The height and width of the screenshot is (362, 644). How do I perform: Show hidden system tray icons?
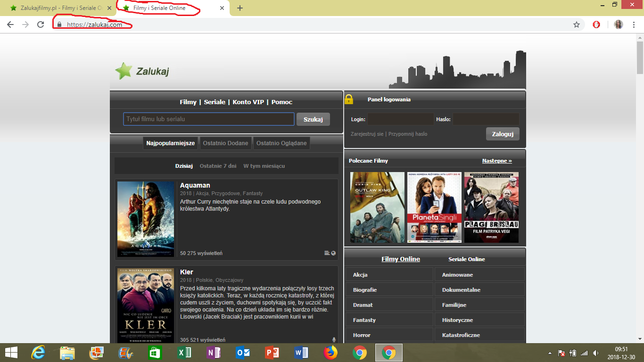pos(550,353)
